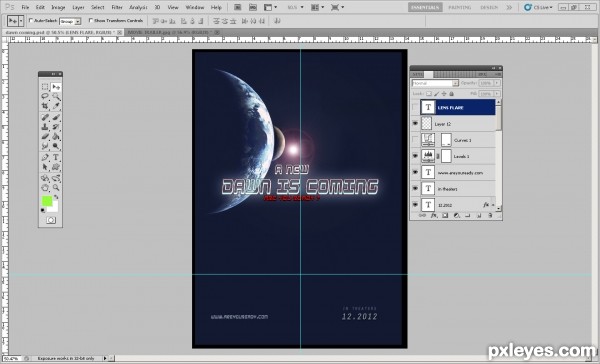Switch to the second document tab

tap(173, 33)
